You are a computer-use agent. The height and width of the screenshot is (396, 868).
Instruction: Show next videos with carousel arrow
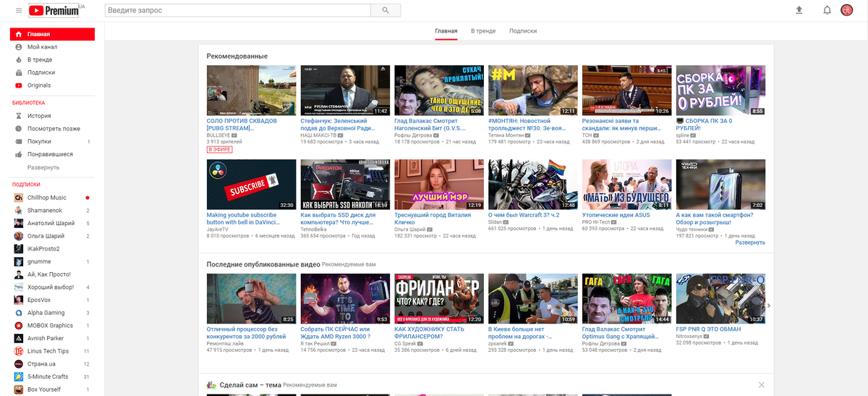pyautogui.click(x=768, y=306)
